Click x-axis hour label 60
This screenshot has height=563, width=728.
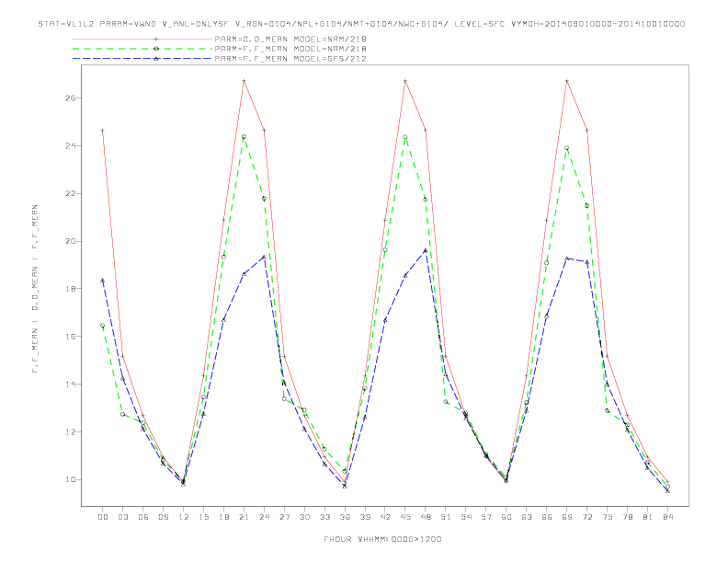click(506, 517)
